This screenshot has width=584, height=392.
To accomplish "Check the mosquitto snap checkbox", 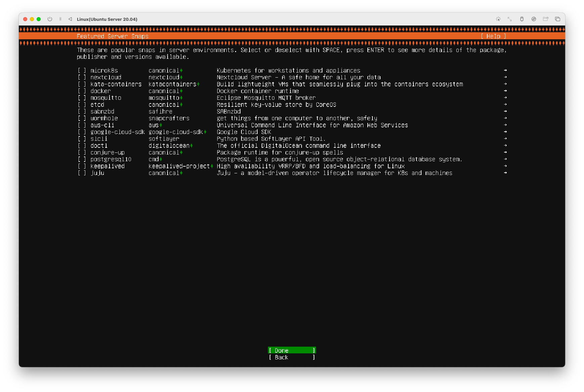I will click(82, 98).
